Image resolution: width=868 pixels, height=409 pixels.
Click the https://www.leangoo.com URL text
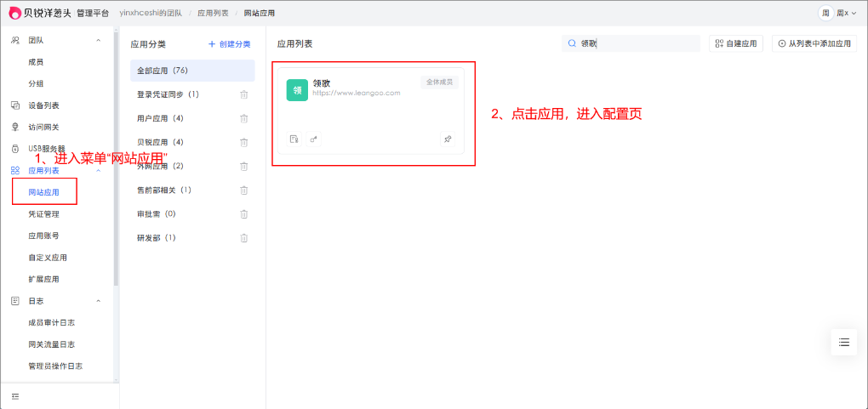[356, 93]
